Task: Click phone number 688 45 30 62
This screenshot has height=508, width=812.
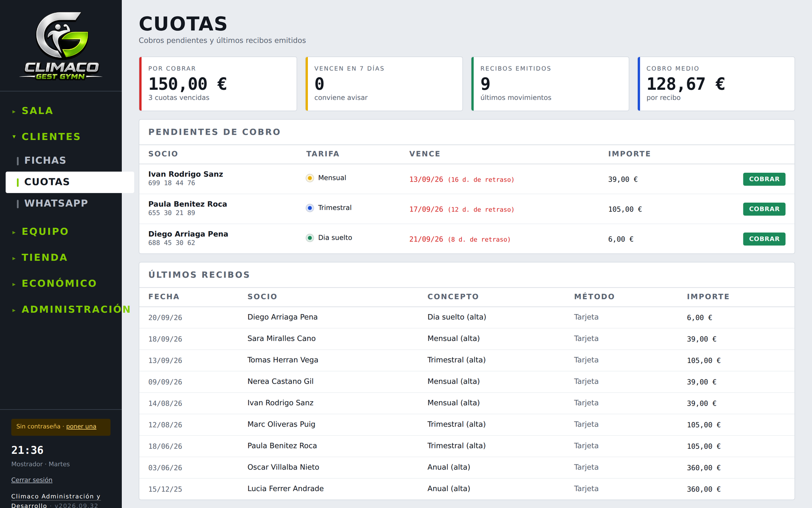Action: (x=172, y=243)
